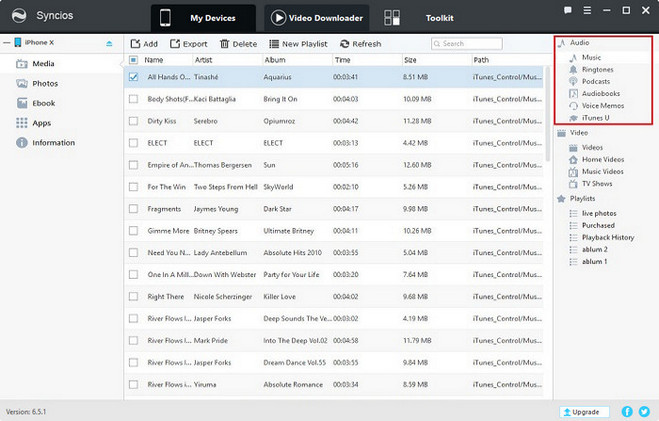659x421 pixels.
Task: Open the Twitter icon in status bar
Action: (644, 411)
